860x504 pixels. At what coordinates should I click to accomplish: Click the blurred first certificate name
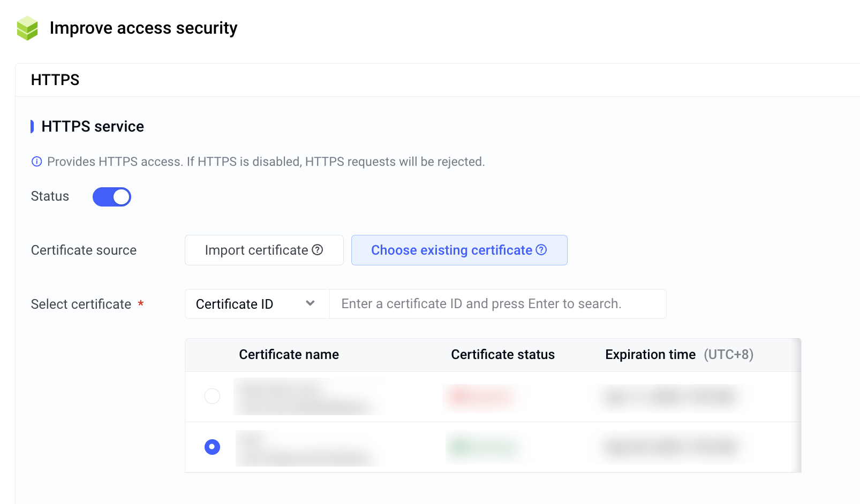point(308,396)
